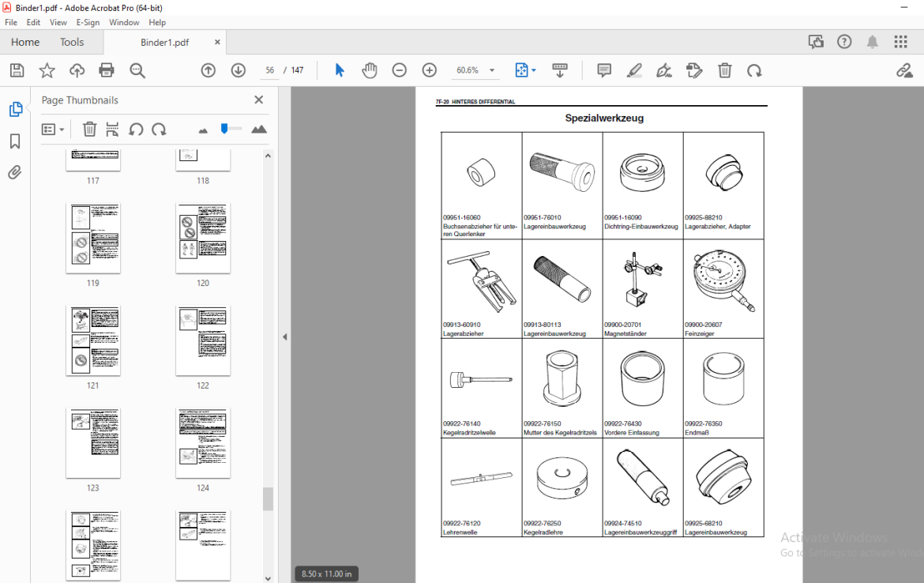Open the Attachments paperclip panel
This screenshot has height=583, width=924.
tap(15, 172)
